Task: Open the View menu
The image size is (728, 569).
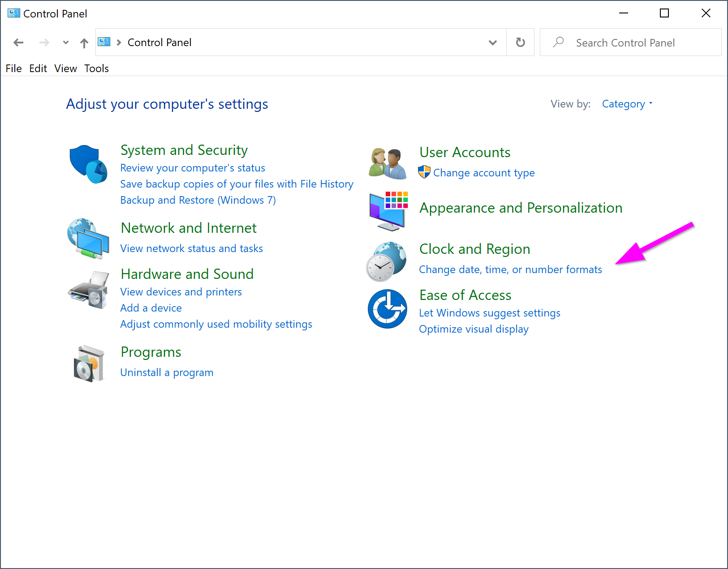Action: tap(66, 68)
